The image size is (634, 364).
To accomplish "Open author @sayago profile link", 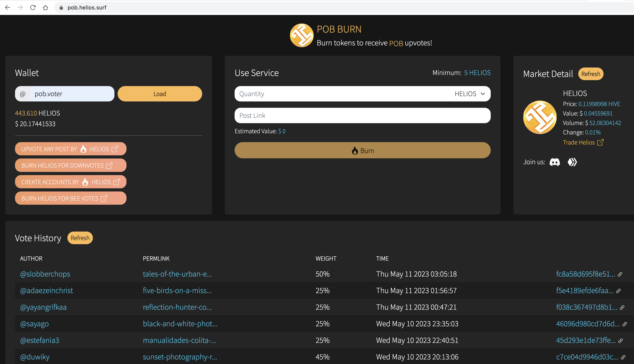I will click(x=34, y=324).
